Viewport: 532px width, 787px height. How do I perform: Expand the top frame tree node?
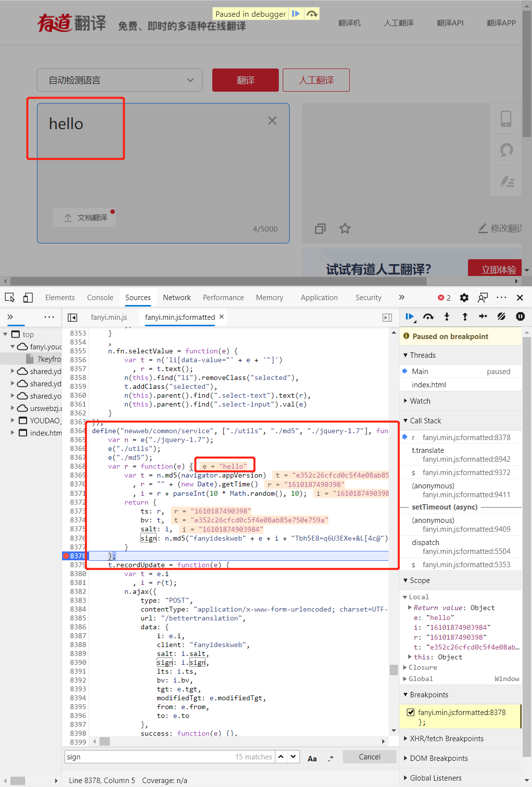(5, 334)
